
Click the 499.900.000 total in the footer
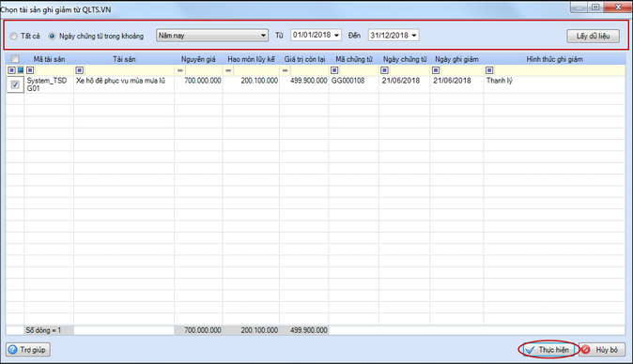point(304,330)
